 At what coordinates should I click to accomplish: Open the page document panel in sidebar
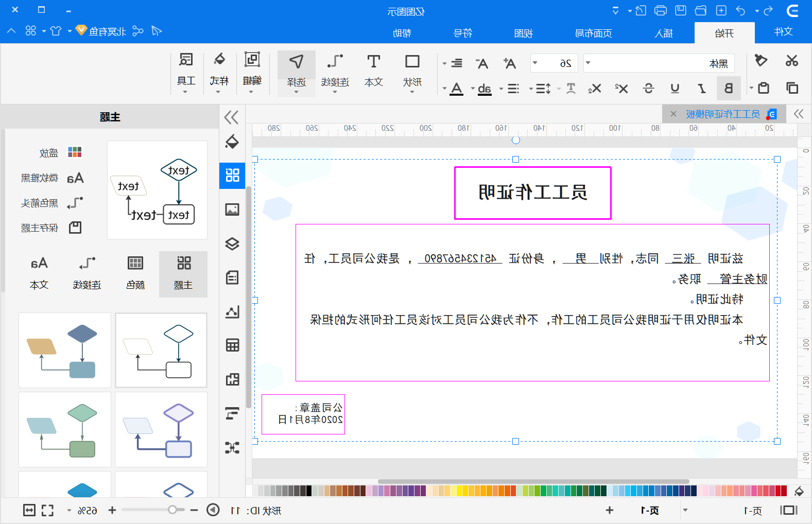[232, 277]
